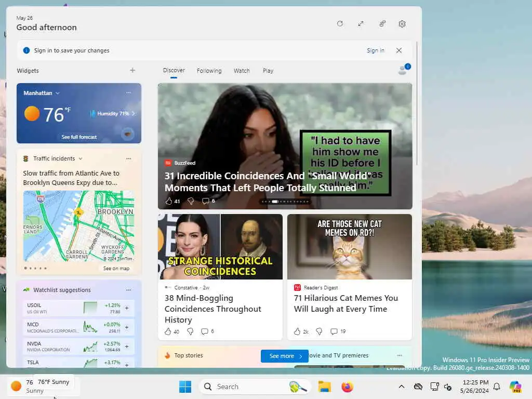
Task: Dismiss the sign-in banner
Action: click(x=399, y=50)
